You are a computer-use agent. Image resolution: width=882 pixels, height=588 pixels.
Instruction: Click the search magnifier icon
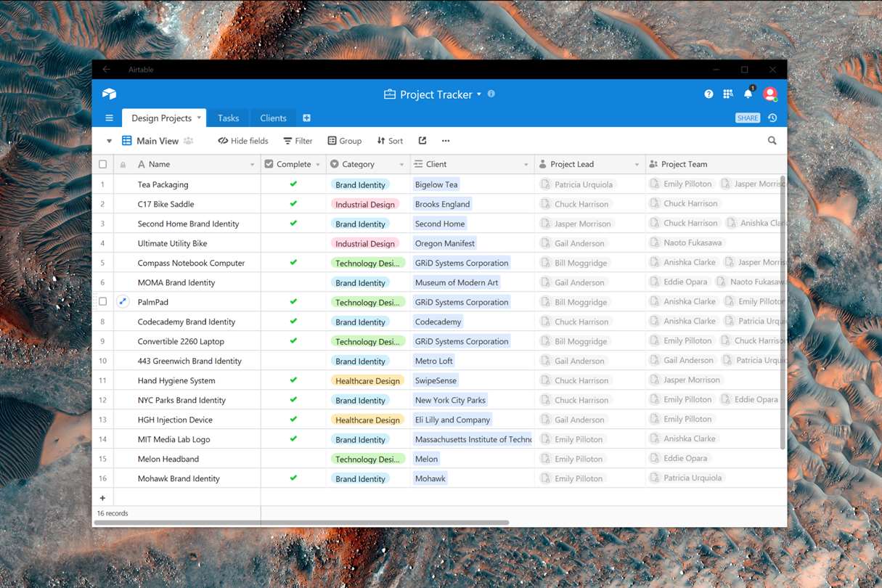click(x=772, y=141)
